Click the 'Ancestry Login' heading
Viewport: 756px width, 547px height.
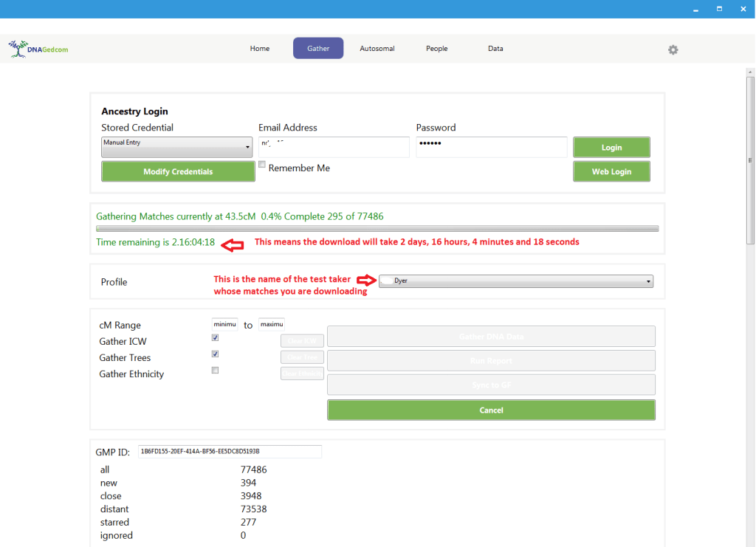point(134,111)
